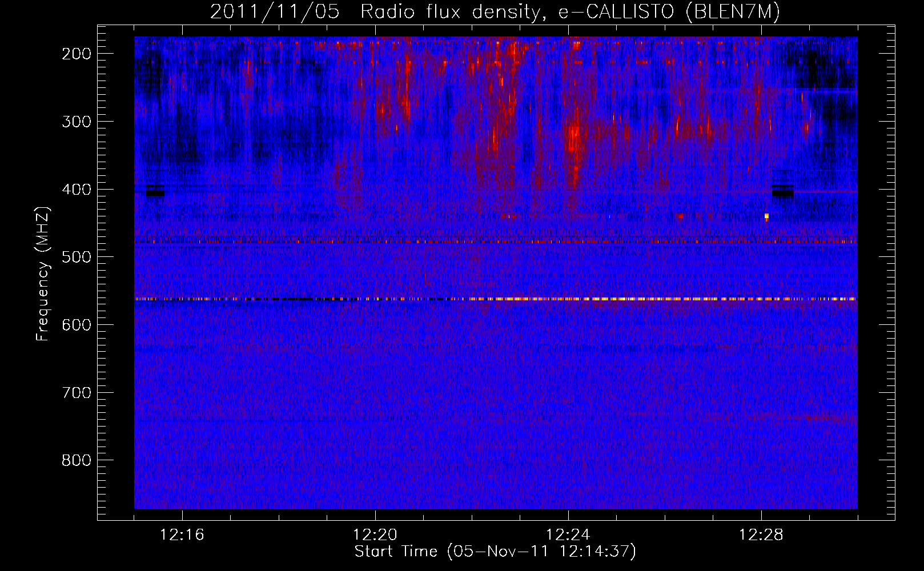Select the 700 frequency tick label
This screenshot has width=924, height=571.
coord(76,393)
